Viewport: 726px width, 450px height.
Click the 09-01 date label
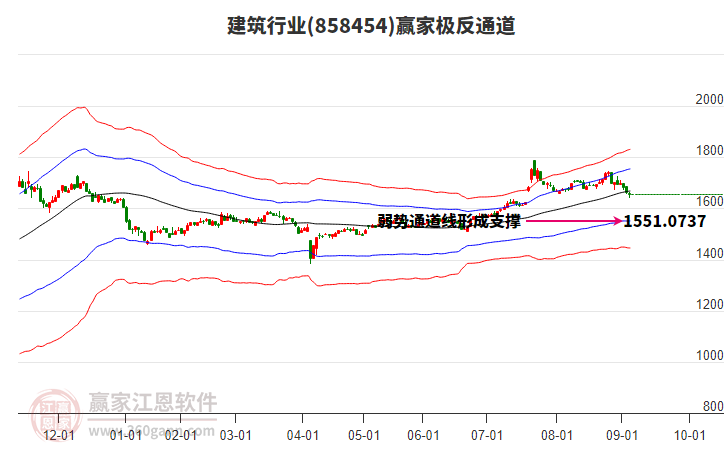click(x=622, y=435)
